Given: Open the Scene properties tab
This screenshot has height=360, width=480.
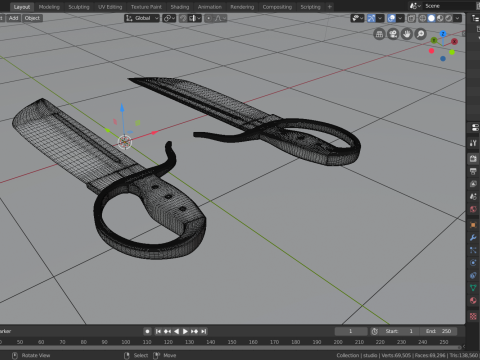Looking at the screenshot, I should [x=473, y=197].
